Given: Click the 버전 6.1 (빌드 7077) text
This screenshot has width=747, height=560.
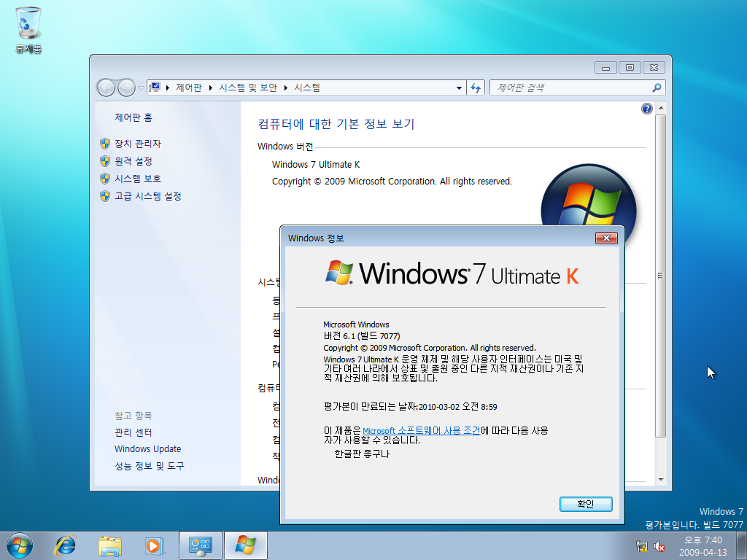Looking at the screenshot, I should [x=362, y=335].
